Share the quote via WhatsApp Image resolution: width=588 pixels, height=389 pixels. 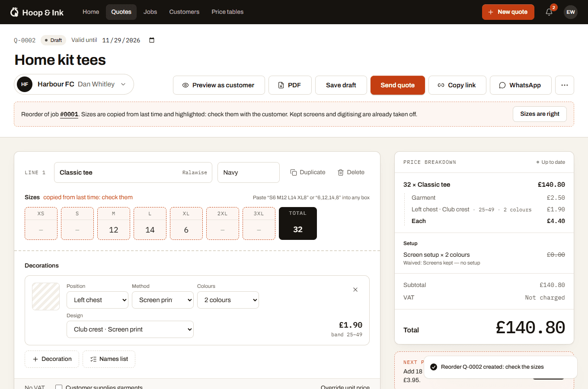(x=521, y=85)
